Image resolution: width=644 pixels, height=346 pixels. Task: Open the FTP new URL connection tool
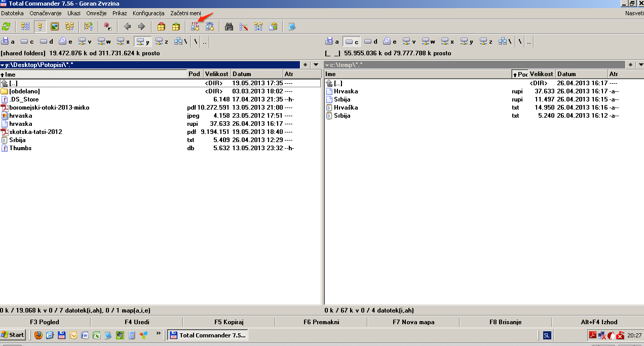click(x=210, y=26)
